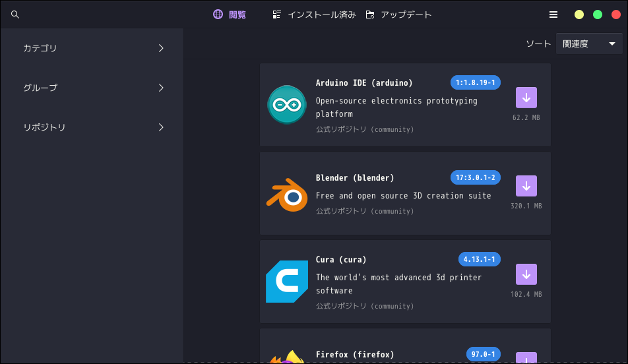The width and height of the screenshot is (628, 364).
Task: Click the Arduino IDE logo icon
Action: pyautogui.click(x=287, y=104)
